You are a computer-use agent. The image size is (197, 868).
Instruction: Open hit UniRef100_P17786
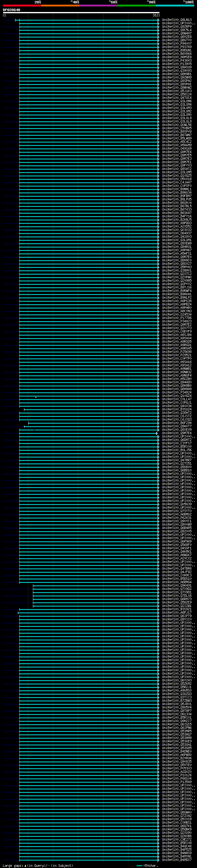click(x=176, y=318)
